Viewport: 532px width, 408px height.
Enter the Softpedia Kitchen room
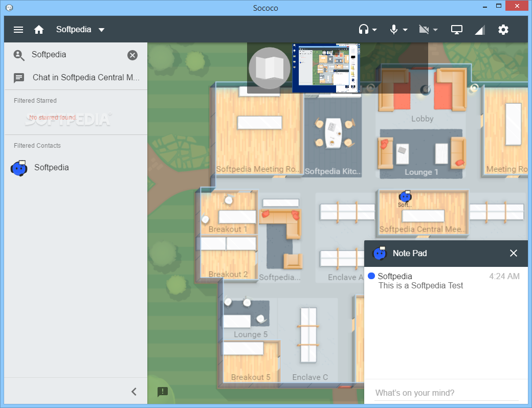pyautogui.click(x=333, y=137)
